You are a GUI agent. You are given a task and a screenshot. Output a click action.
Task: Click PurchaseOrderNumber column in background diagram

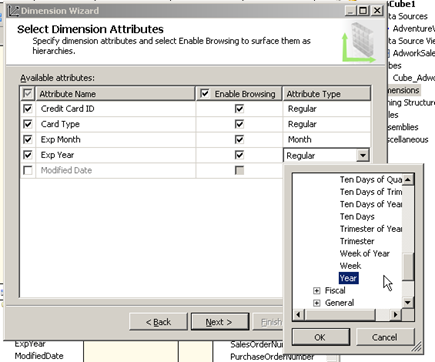pos(272,357)
